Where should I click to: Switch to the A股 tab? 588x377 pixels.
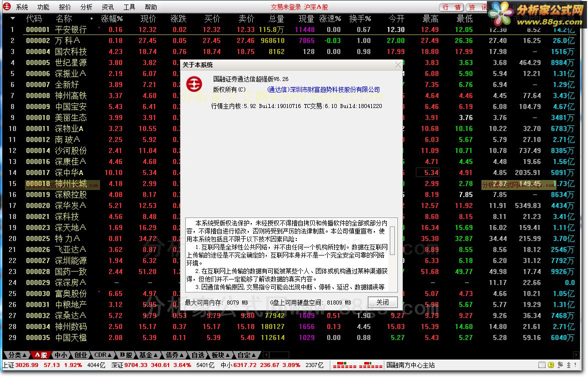41,354
